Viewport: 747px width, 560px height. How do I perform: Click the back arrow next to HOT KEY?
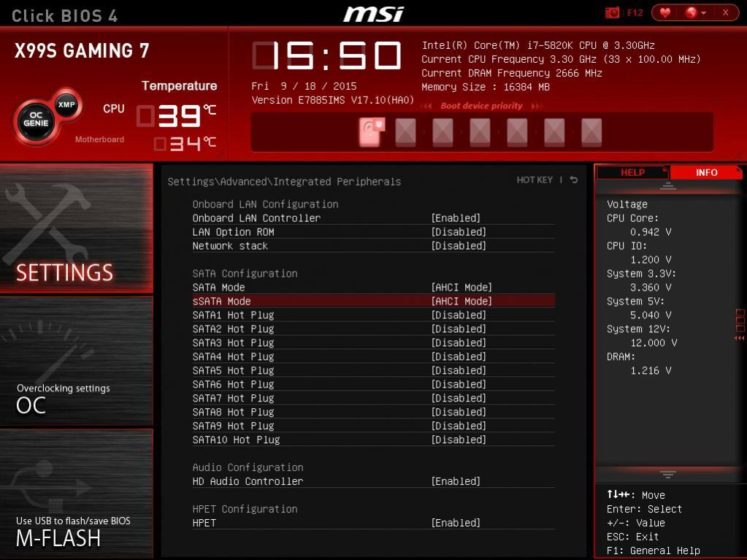coord(574,180)
